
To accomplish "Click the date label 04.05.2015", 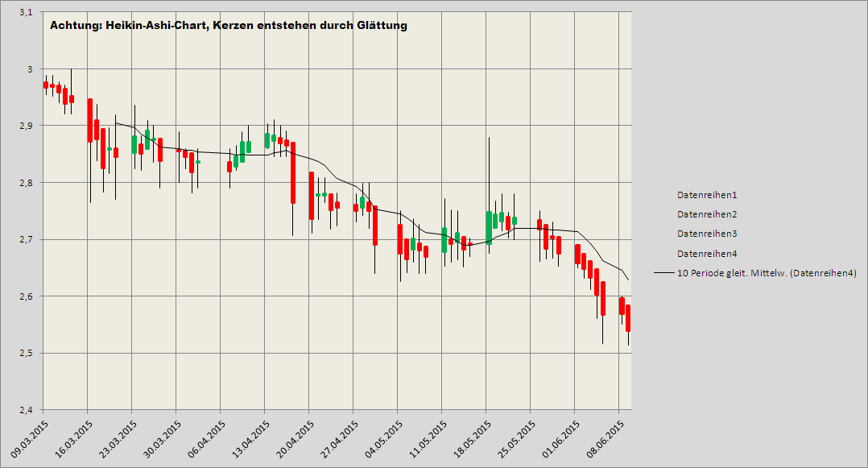I will tap(384, 439).
